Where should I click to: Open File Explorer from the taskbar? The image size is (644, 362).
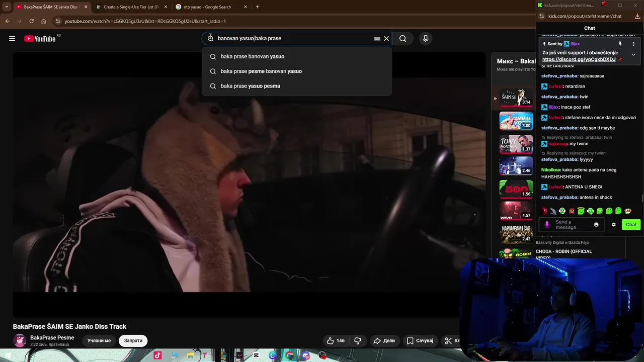pyautogui.click(x=190, y=355)
